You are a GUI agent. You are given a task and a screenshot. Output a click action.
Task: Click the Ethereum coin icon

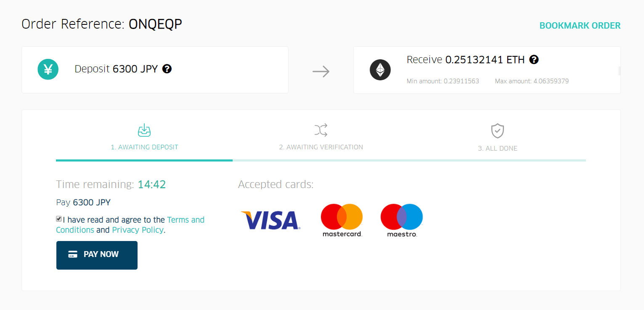tap(380, 70)
